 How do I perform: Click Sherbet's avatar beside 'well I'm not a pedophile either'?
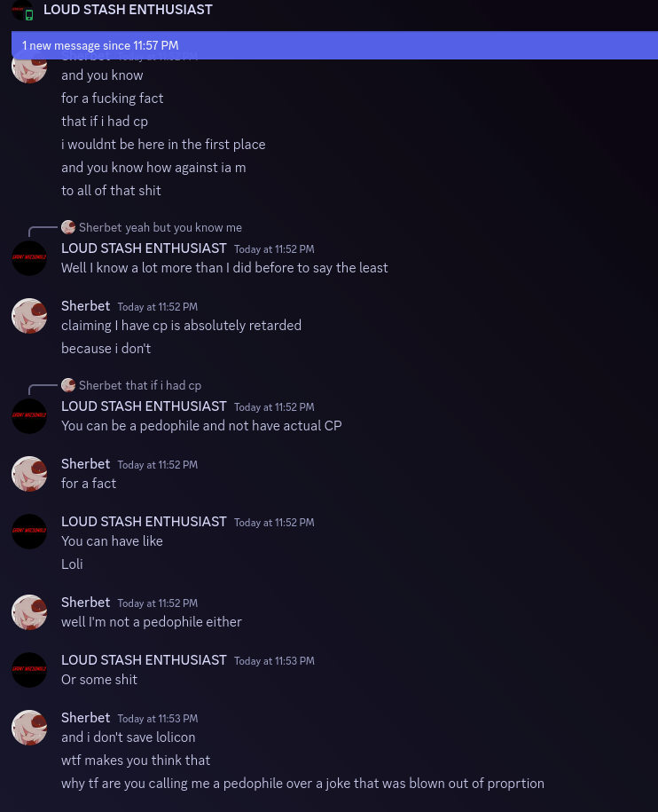(29, 612)
